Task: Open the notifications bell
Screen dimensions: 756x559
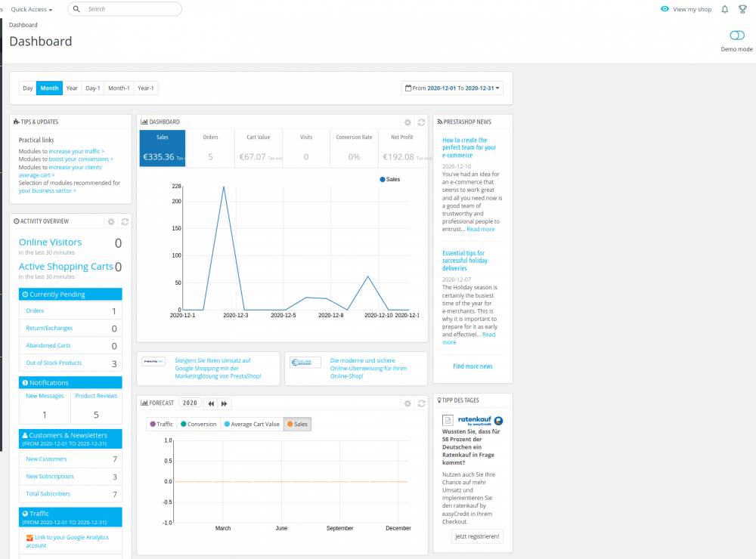Action: (724, 9)
